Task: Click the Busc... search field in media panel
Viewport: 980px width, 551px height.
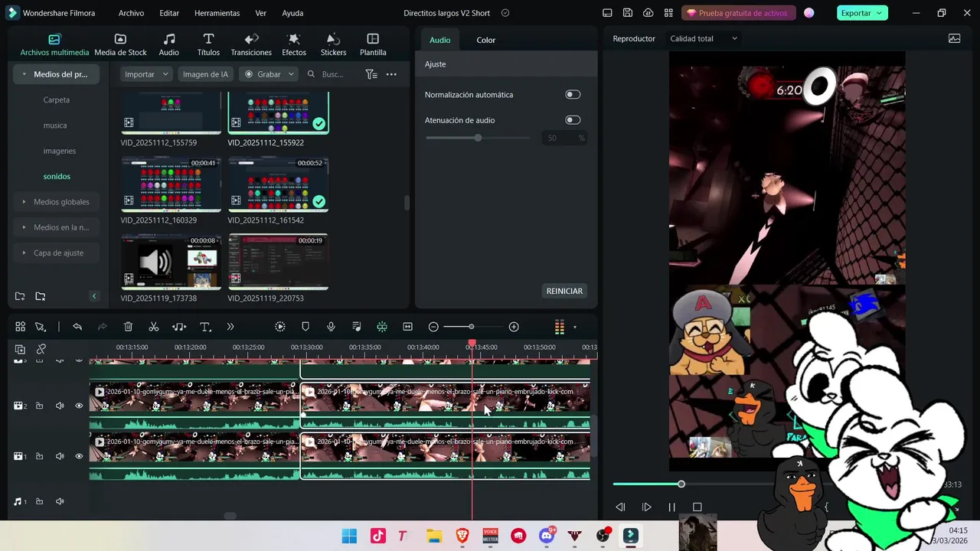Action: 332,74
